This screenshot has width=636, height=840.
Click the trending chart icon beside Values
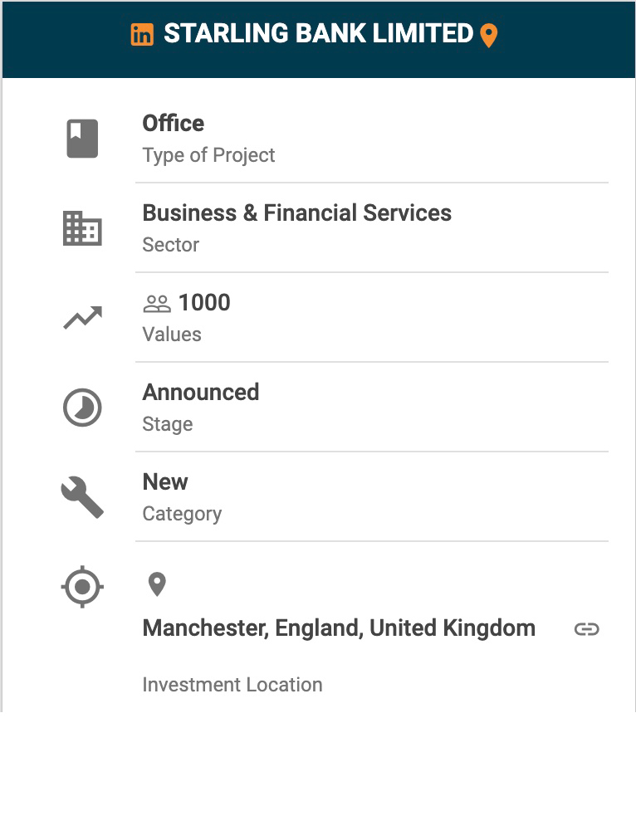click(82, 318)
